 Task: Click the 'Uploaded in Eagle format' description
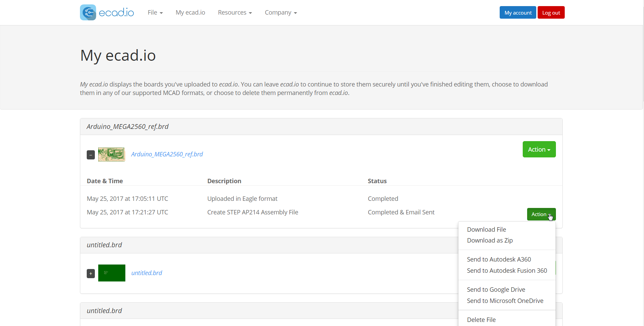[x=242, y=198]
